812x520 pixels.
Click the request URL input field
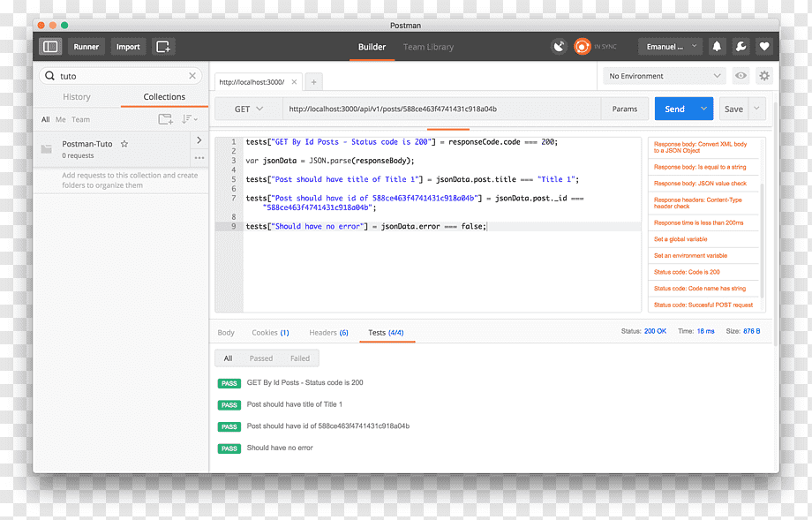[441, 109]
